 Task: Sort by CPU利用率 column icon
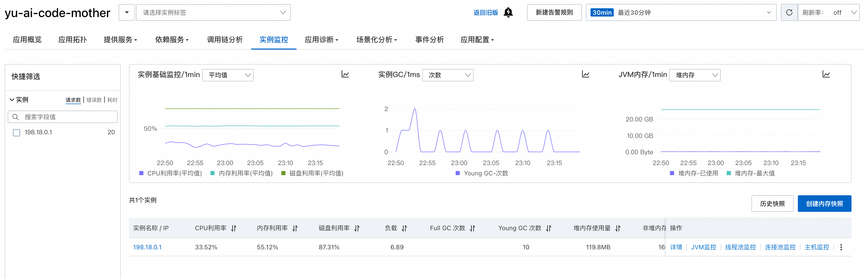point(234,228)
